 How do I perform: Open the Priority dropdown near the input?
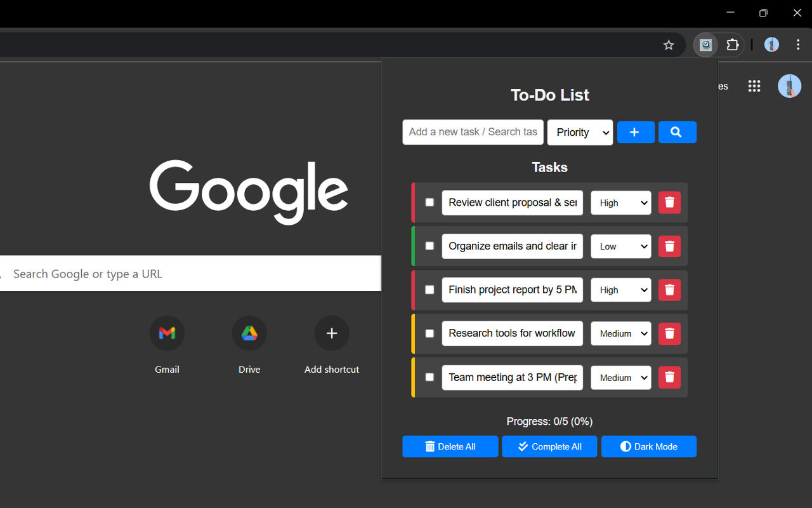click(x=580, y=132)
